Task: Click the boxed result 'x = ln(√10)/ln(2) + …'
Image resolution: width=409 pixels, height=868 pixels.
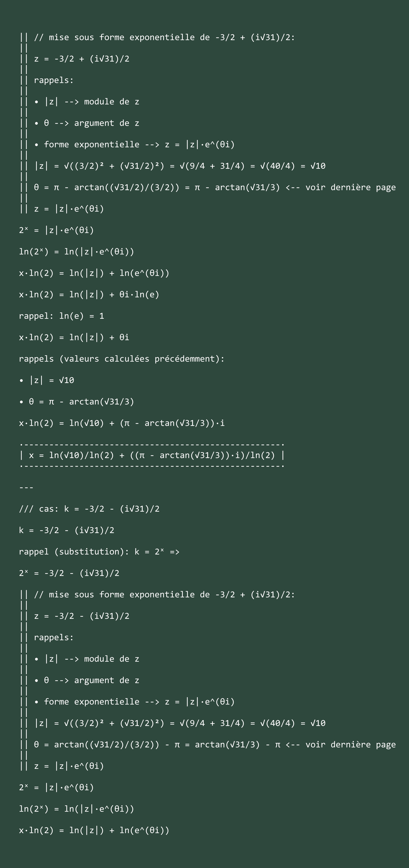Action: pos(152,455)
